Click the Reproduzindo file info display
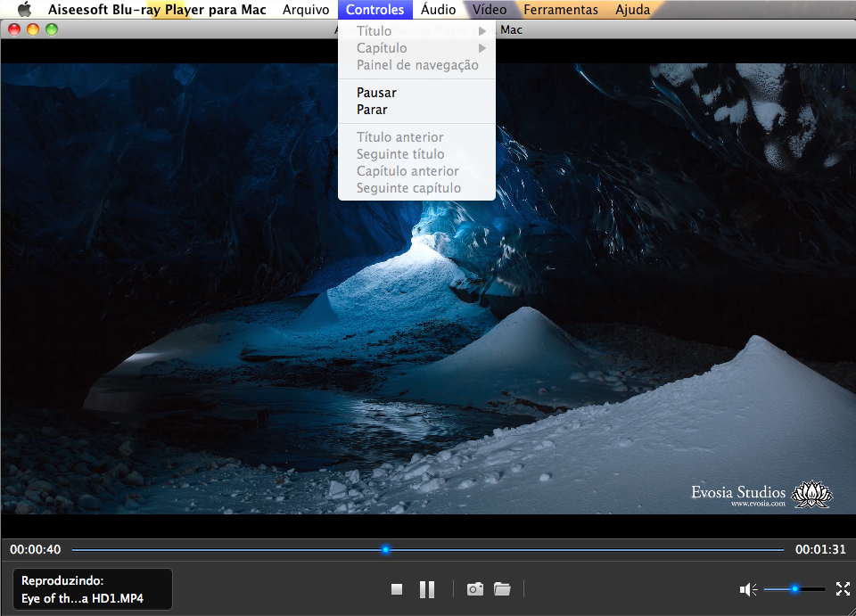The height and width of the screenshot is (616, 856). click(92, 589)
